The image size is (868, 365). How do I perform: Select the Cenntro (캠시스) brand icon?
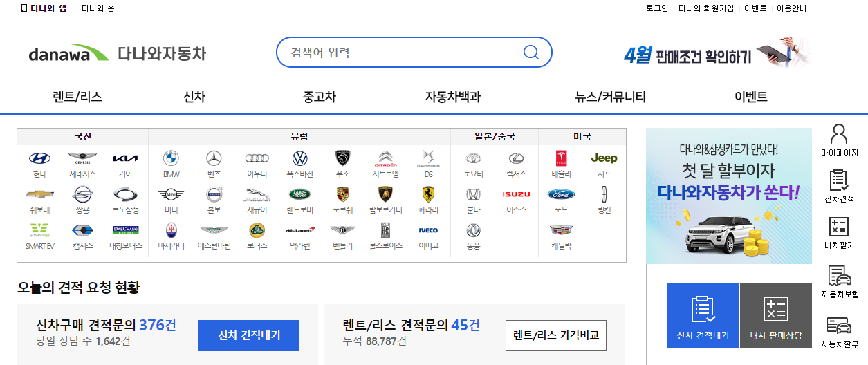click(83, 230)
